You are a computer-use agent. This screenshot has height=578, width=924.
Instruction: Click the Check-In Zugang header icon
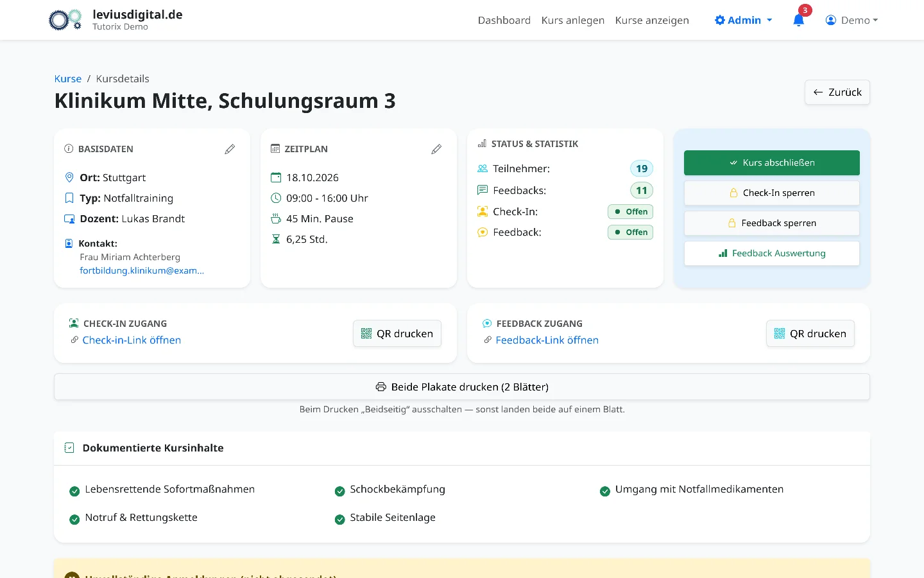74,324
